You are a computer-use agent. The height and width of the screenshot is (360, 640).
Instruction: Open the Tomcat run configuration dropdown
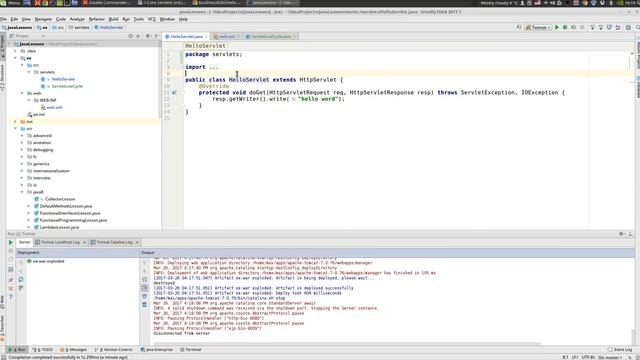538,27
